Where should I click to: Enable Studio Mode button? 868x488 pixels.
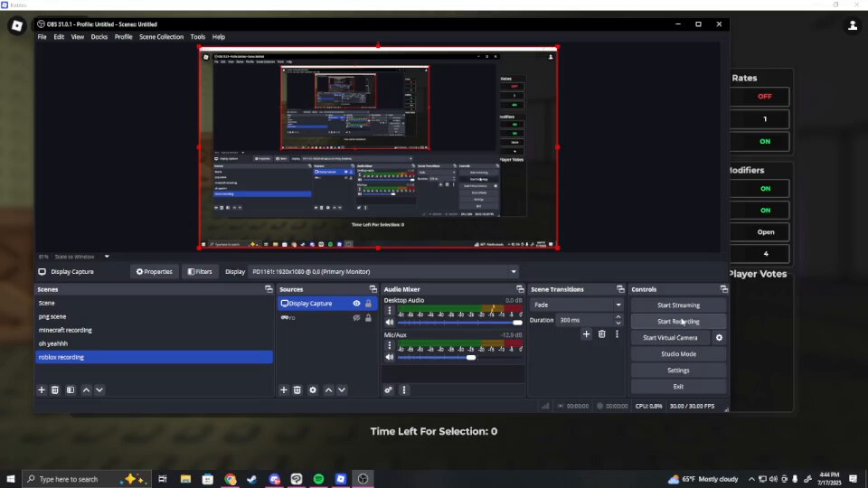(x=678, y=354)
